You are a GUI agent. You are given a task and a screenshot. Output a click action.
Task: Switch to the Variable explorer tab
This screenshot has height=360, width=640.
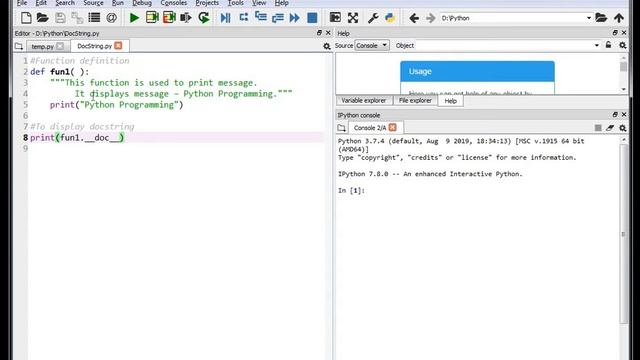363,100
